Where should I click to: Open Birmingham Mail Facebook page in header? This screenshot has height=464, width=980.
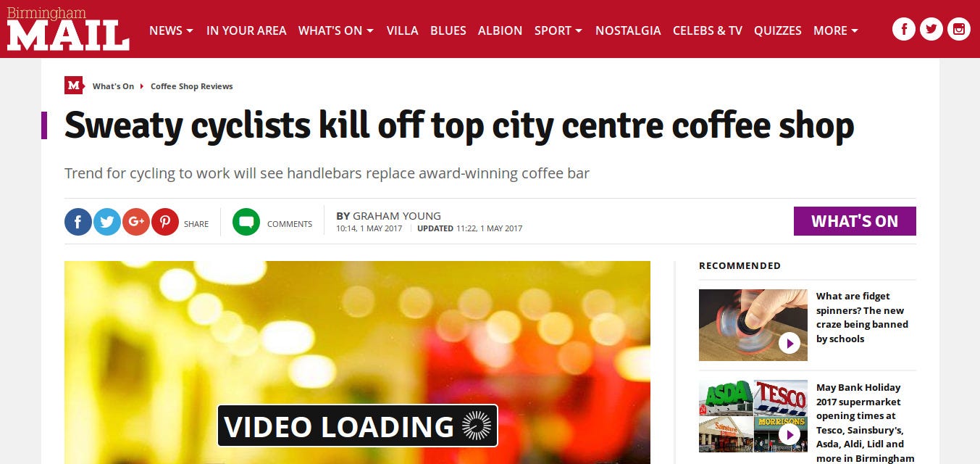click(x=904, y=30)
